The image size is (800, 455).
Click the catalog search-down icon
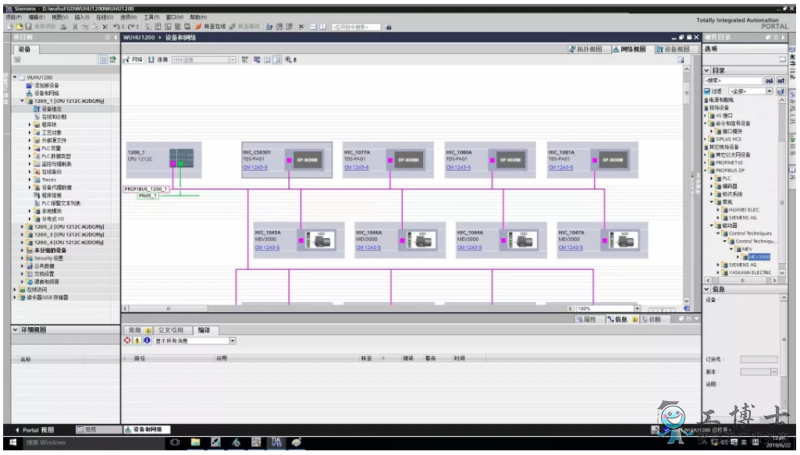[769, 81]
